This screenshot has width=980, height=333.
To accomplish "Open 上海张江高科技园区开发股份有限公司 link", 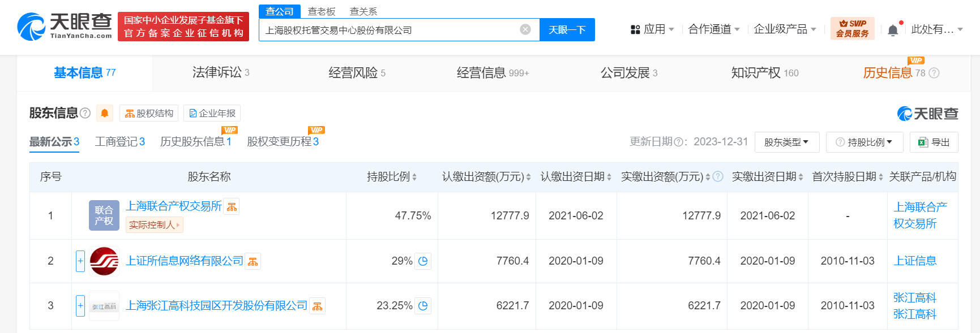I will click(x=216, y=306).
